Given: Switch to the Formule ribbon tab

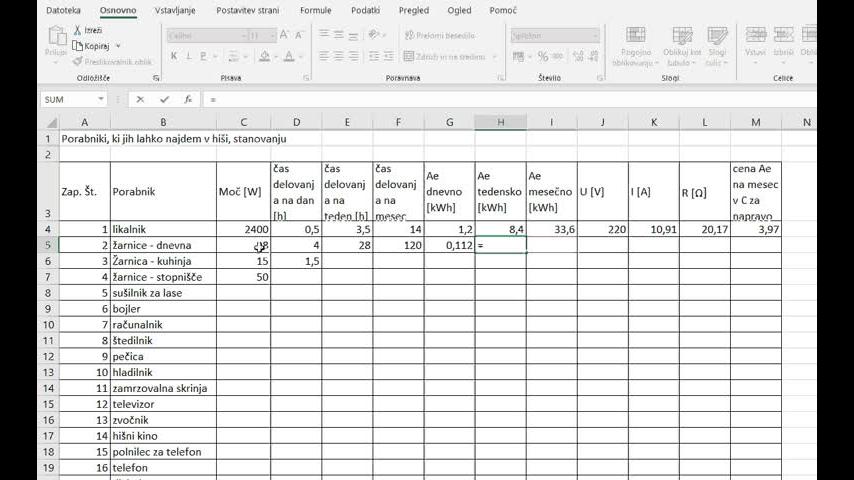Looking at the screenshot, I should tap(315, 10).
